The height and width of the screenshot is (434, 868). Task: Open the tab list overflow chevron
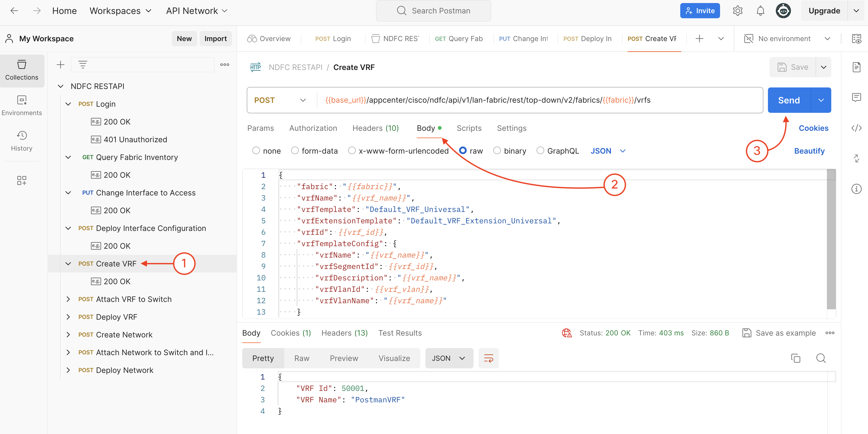pyautogui.click(x=721, y=39)
